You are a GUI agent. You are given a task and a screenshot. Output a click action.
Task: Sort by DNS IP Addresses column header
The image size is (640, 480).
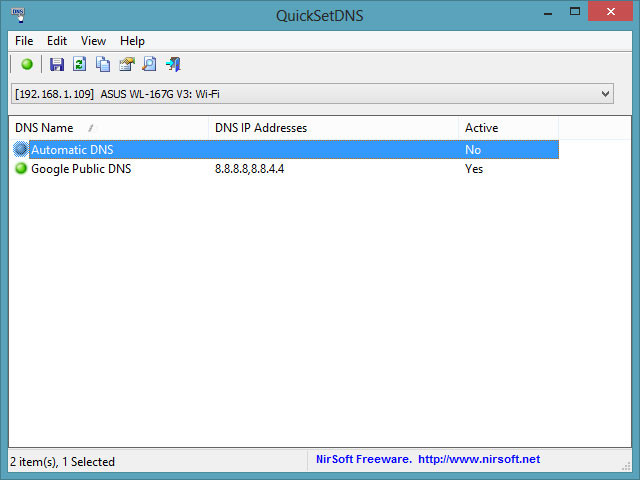(x=333, y=128)
